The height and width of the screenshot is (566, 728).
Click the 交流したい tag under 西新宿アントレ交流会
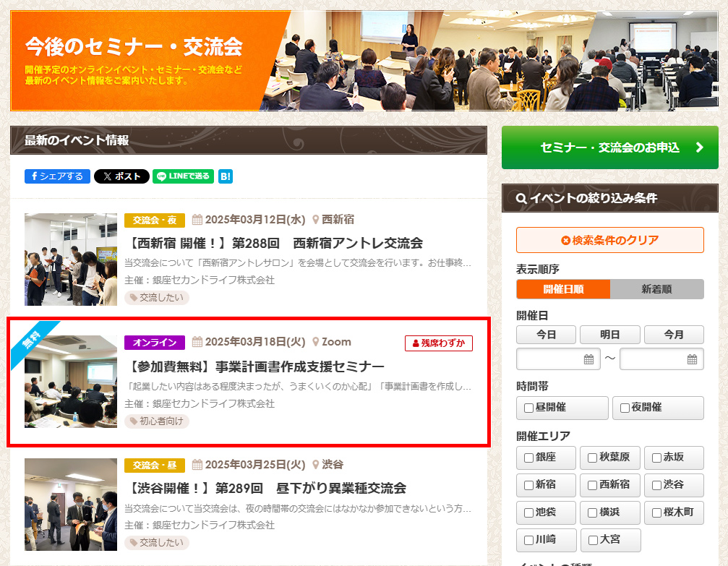coord(157,298)
